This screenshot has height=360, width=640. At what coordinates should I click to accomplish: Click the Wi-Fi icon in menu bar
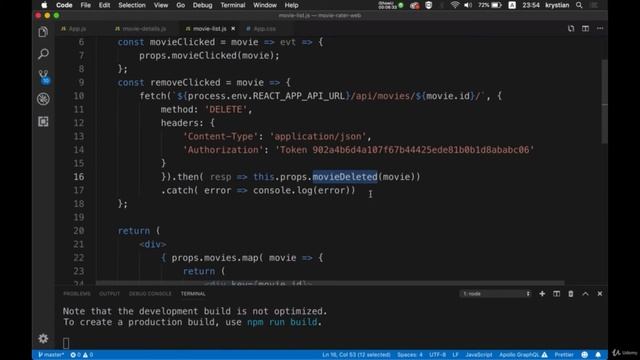click(455, 5)
